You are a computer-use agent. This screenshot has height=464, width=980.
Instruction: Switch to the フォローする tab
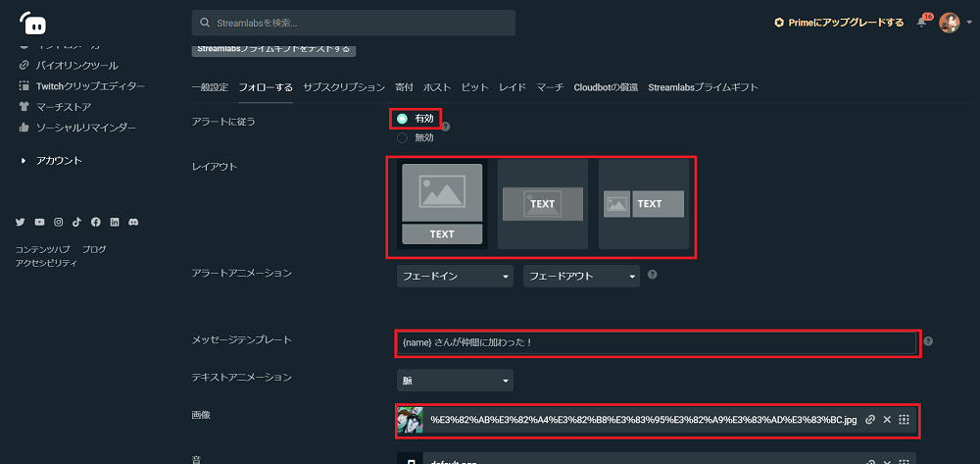tap(266, 87)
